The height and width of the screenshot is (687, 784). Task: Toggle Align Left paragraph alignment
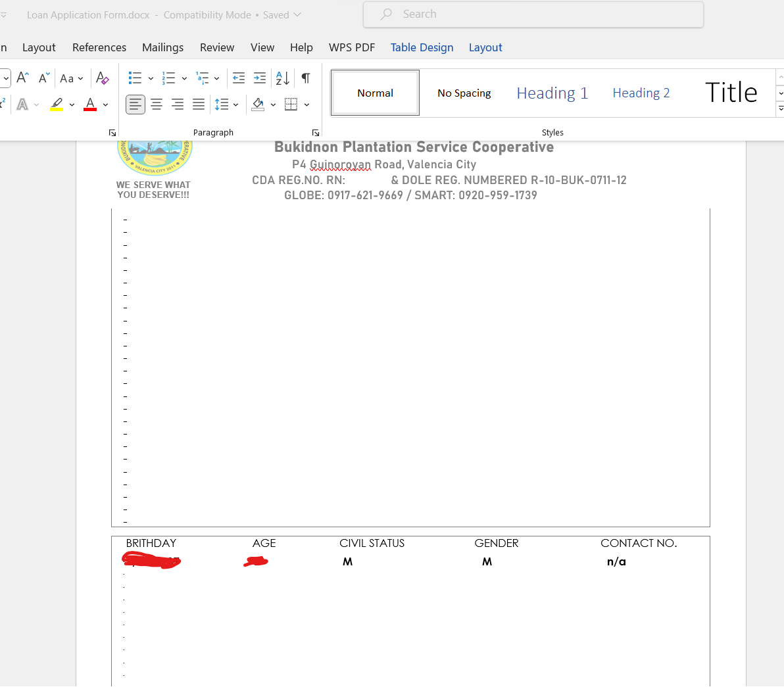[135, 105]
